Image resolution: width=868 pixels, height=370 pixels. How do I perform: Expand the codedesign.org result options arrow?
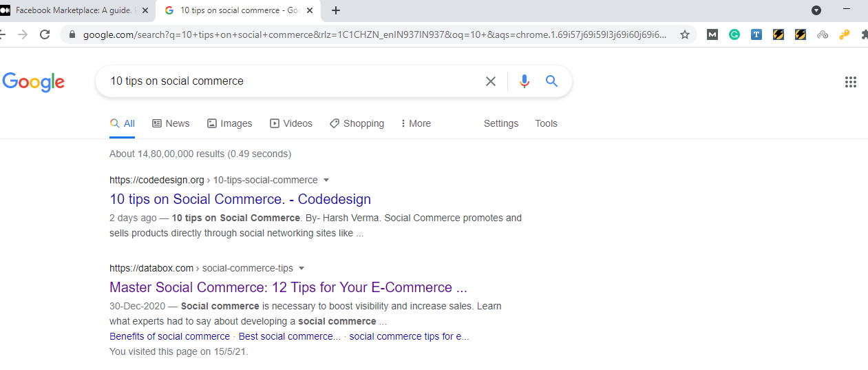(x=326, y=180)
